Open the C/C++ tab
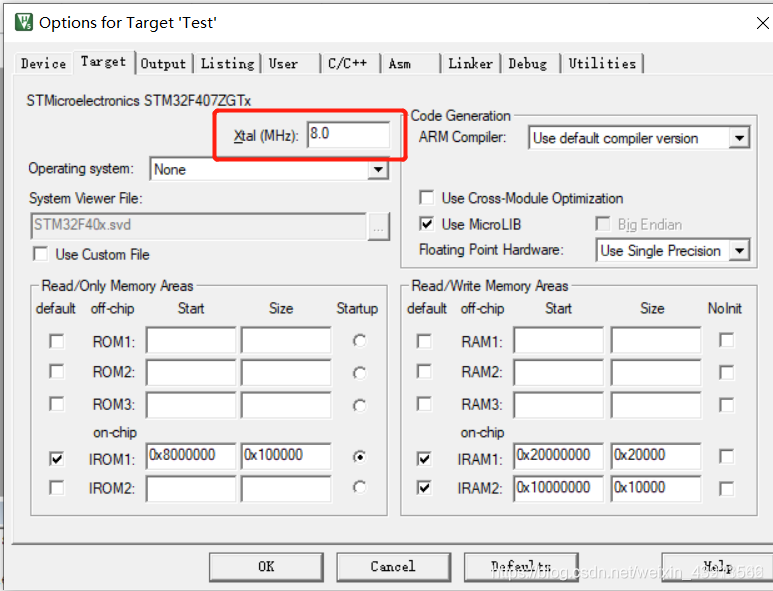Viewport: 773px width, 591px height. [x=348, y=64]
